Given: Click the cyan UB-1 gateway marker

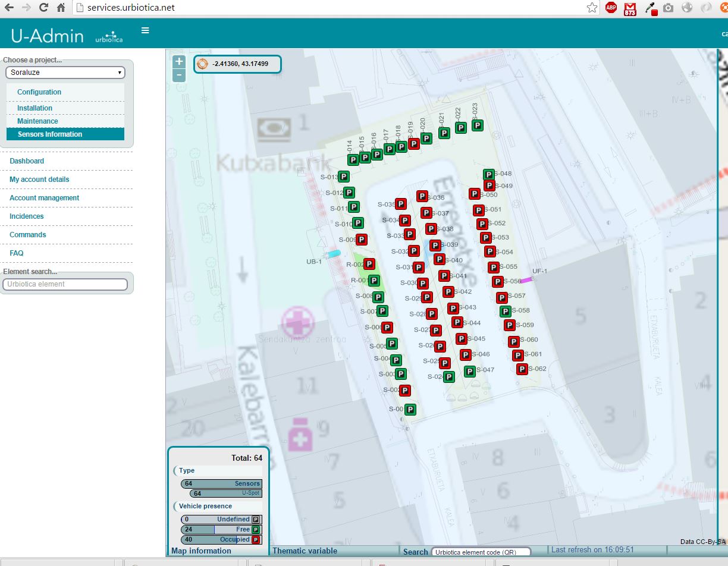Looking at the screenshot, I should pos(334,254).
